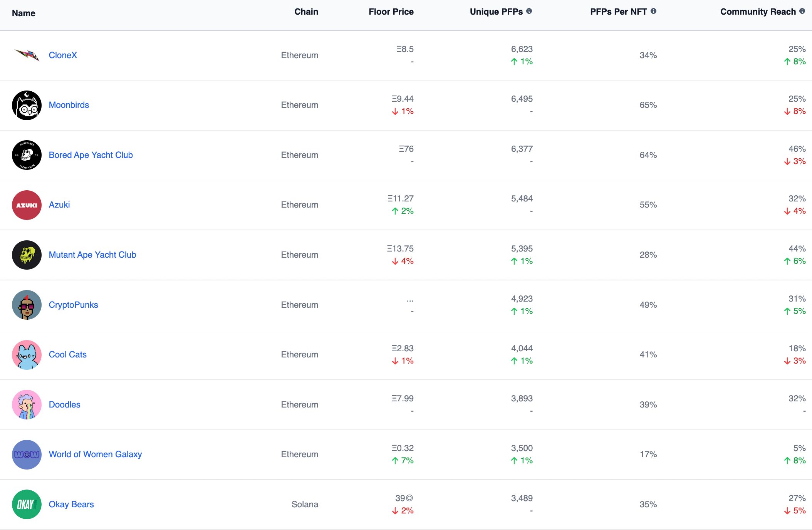Sort by the PFPs Per NFT header
812x530 pixels.
click(x=619, y=12)
